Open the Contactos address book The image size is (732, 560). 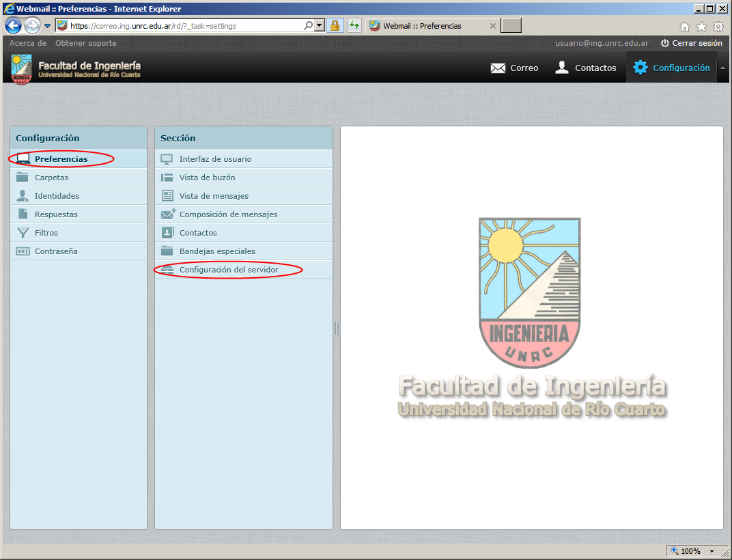[585, 68]
